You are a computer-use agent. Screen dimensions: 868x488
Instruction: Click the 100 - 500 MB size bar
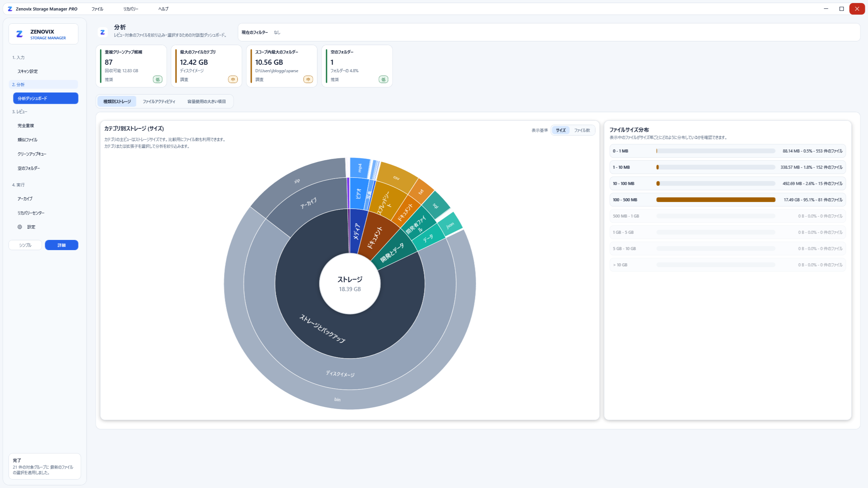coord(716,200)
